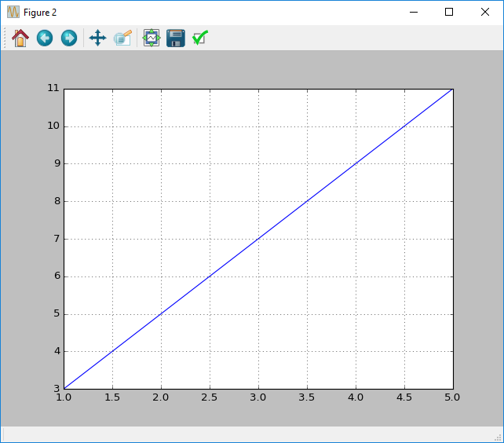This screenshot has width=504, height=443.
Task: Toggle the Pan axes tool
Action: pyautogui.click(x=97, y=38)
